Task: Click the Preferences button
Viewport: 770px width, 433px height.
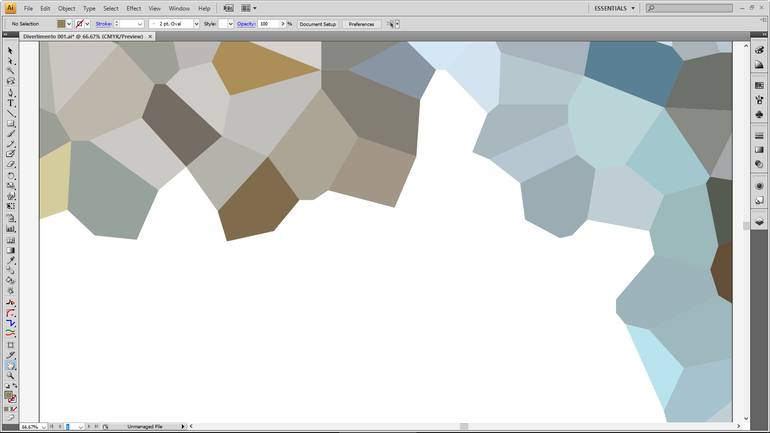Action: 361,24
